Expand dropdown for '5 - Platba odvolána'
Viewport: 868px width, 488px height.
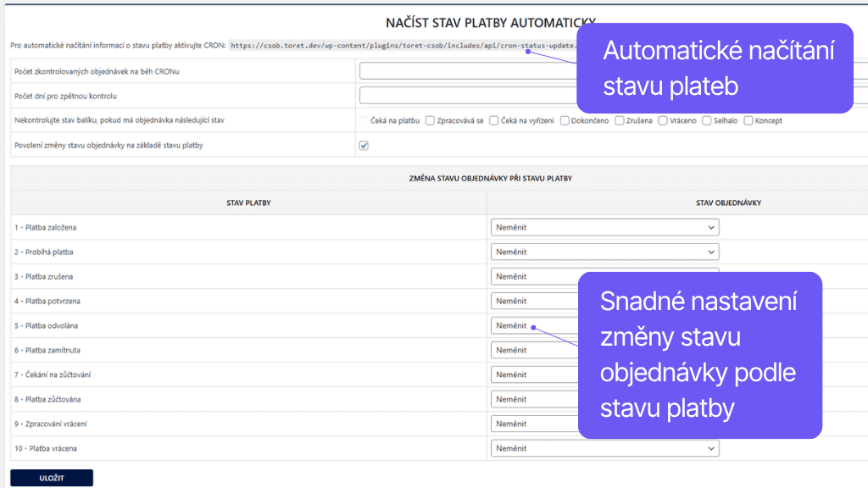535,325
